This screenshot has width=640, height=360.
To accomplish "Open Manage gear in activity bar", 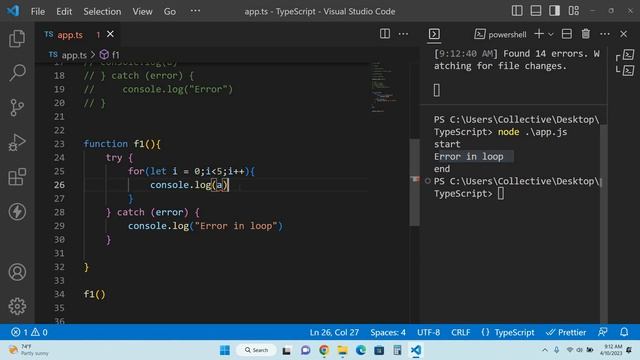I will [x=17, y=306].
